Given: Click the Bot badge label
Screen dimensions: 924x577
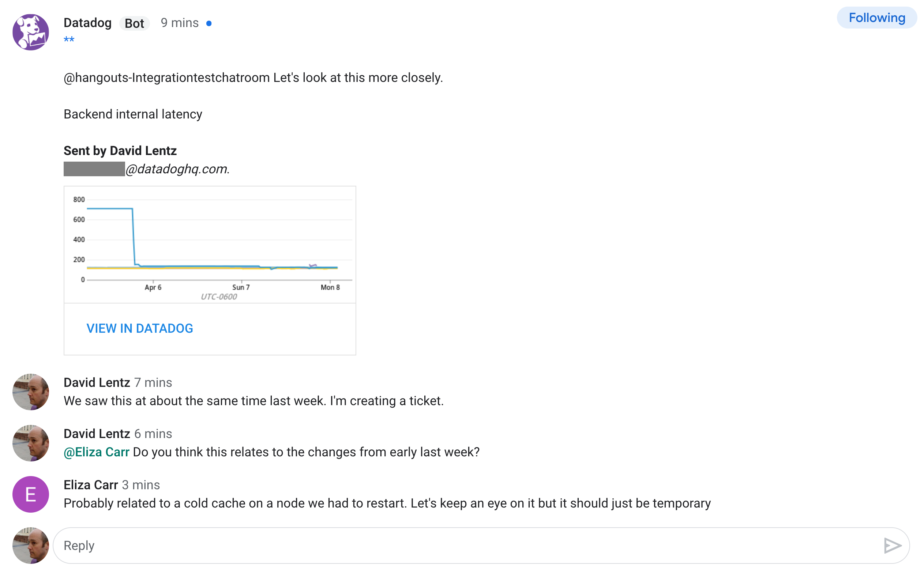Looking at the screenshot, I should click(134, 23).
